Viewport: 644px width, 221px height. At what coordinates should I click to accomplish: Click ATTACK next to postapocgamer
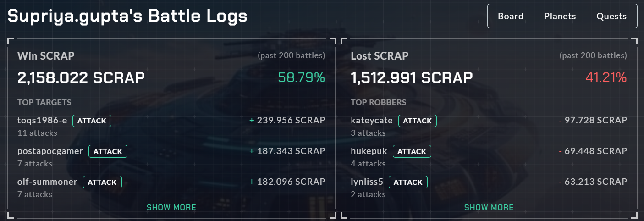108,151
